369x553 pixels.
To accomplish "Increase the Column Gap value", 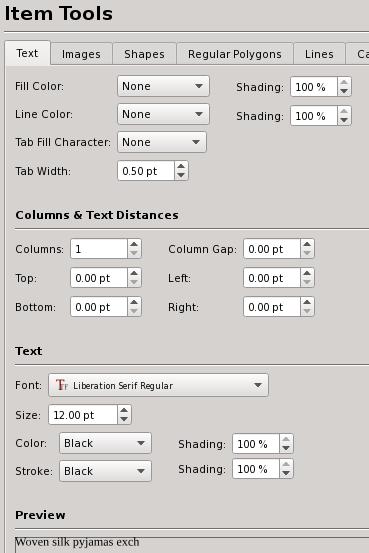I will [x=307, y=245].
